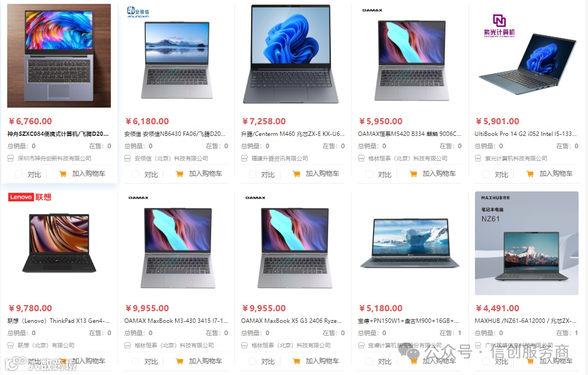Click cart icon for OAMAX MaxBook X5 G3
This screenshot has width=588, height=375.
(x=296, y=361)
